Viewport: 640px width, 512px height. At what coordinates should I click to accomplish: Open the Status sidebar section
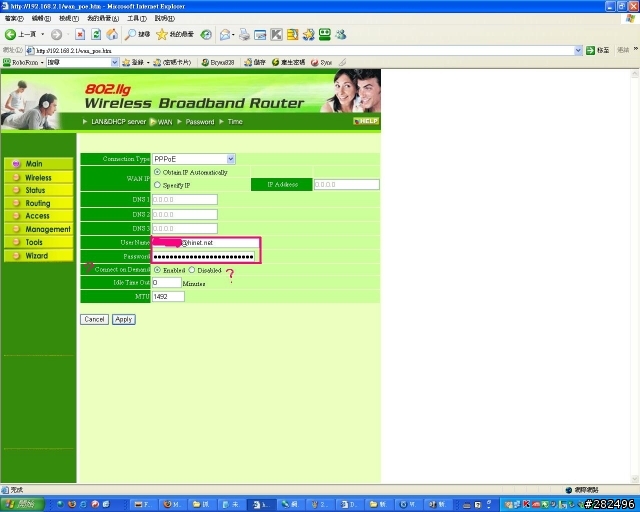point(38,190)
